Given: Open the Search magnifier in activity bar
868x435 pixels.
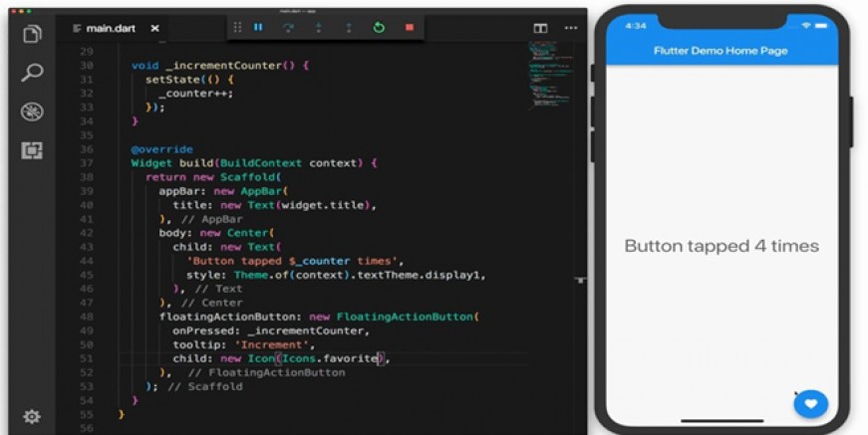Looking at the screenshot, I should click(32, 73).
